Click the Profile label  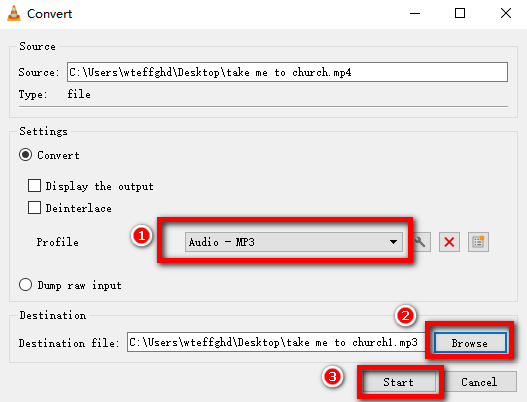point(57,242)
